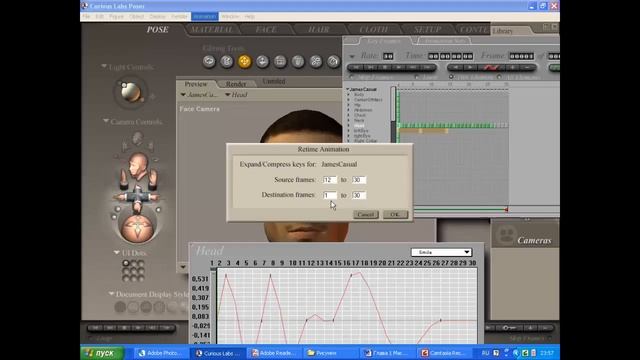Viewport: 640px width, 360px height.
Task: Select the Twist editing tool
Action: (227, 61)
